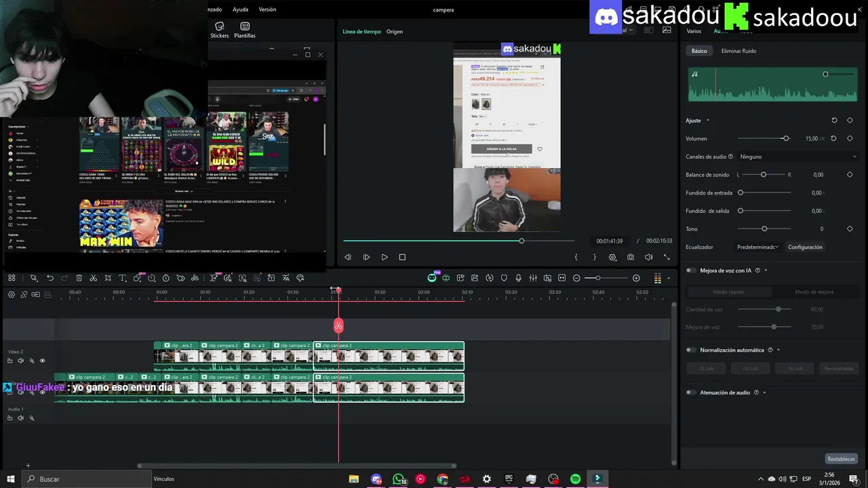Expand Normalización automática arrow

coord(778,350)
